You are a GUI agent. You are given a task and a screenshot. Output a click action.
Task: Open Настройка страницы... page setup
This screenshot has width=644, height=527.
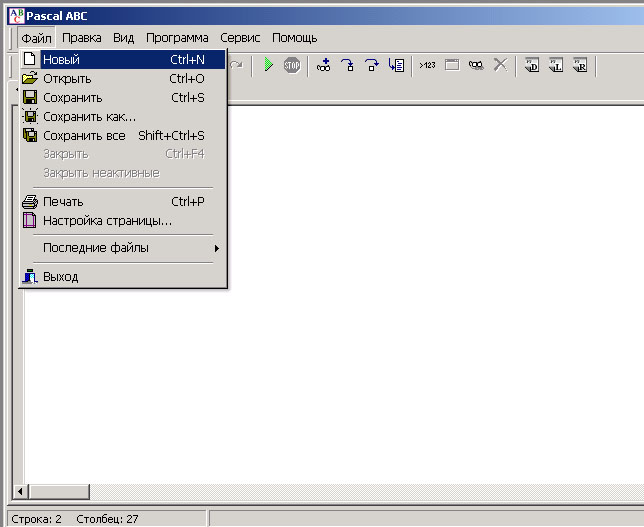tap(123, 221)
